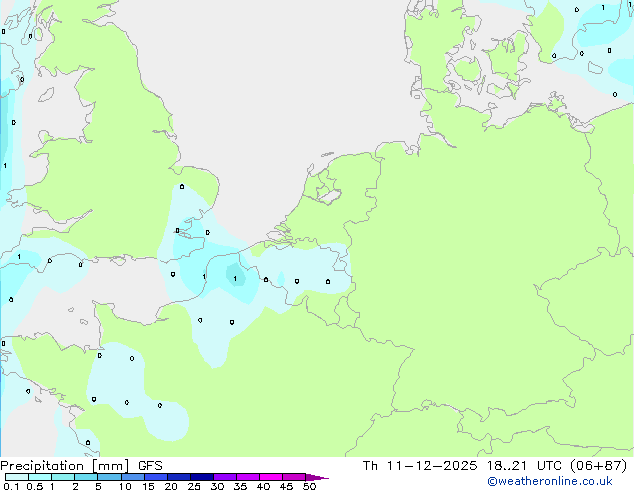Click the weatheronline.co.uk watermark link
634x490 pixels.
click(550, 481)
